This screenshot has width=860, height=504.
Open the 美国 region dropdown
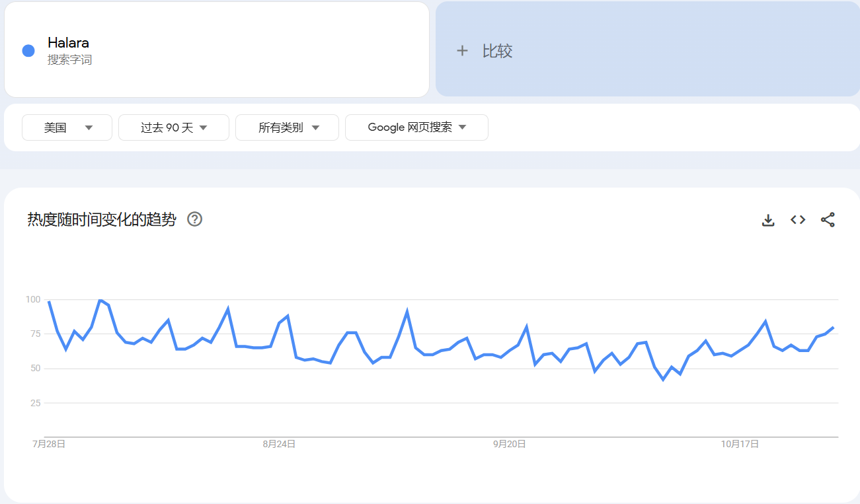(x=66, y=127)
